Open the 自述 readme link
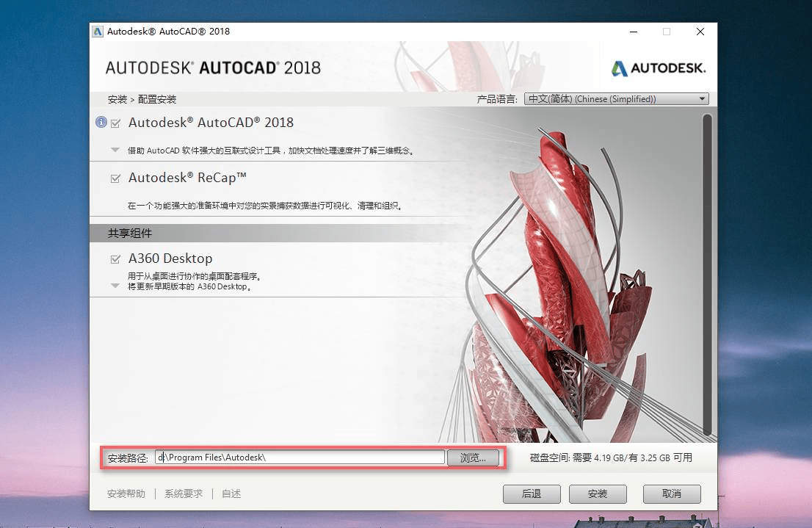The height and width of the screenshot is (528, 812). 231,493
